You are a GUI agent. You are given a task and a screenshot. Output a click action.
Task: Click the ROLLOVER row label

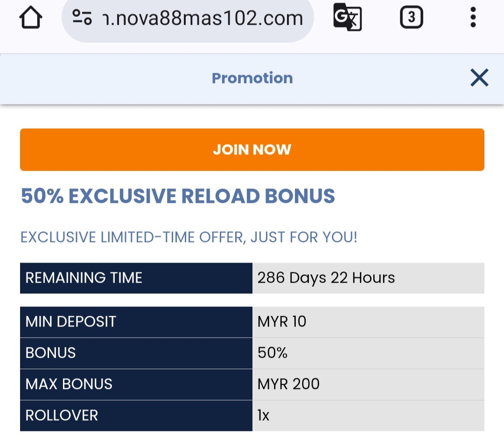[x=136, y=416]
